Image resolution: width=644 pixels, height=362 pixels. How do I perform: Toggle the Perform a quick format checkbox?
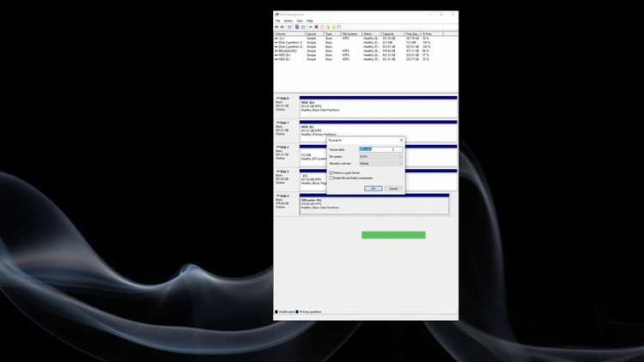coord(331,172)
